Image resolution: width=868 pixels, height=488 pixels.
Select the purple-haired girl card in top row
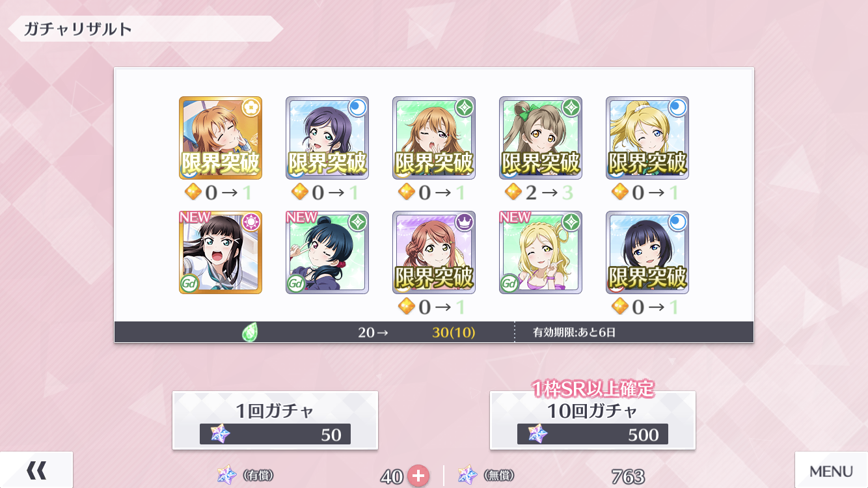327,138
